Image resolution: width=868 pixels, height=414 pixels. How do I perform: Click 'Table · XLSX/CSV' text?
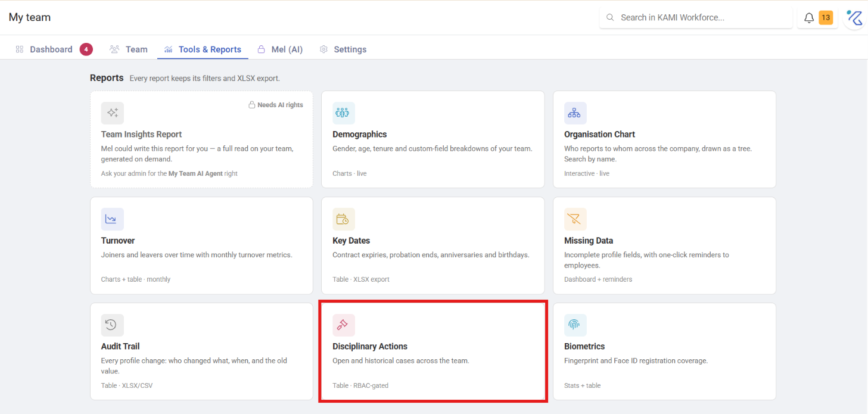point(127,385)
